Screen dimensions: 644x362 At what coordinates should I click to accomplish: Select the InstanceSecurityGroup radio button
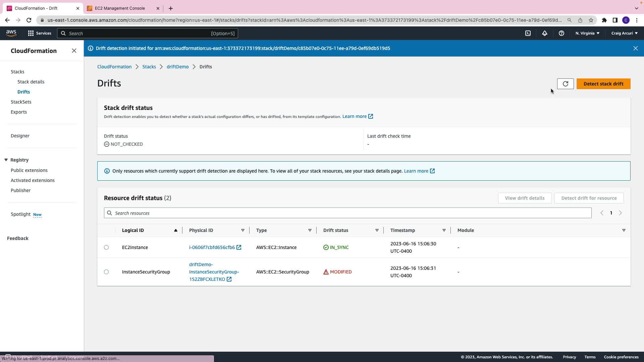(106, 272)
